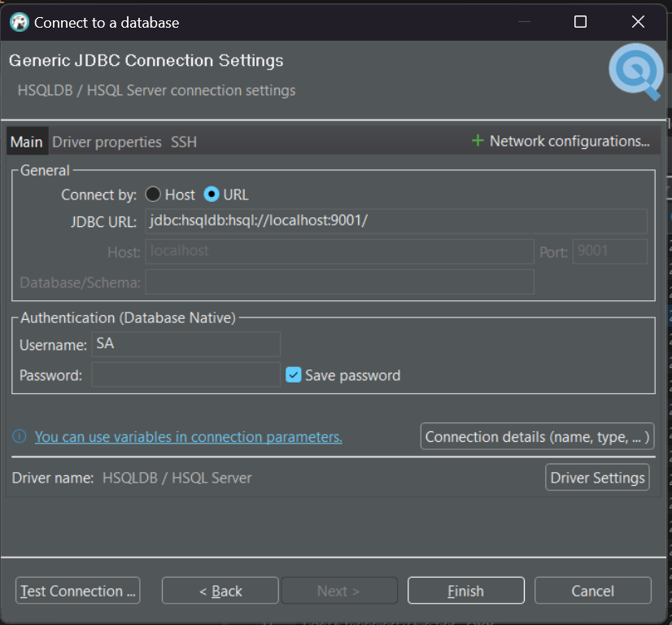Click the green plus beside Network configurations
The width and height of the screenshot is (672, 625).
point(478,140)
